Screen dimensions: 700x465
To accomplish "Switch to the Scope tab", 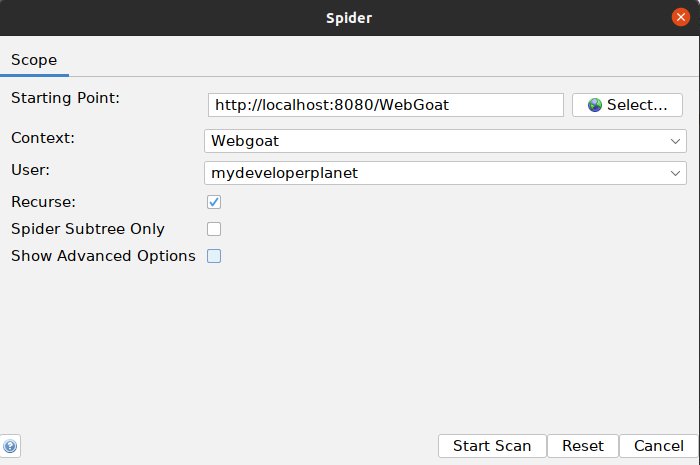I will (x=34, y=60).
